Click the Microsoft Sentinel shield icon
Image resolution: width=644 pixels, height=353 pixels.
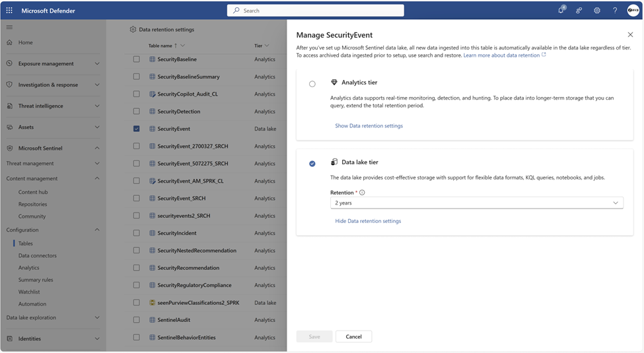9,148
